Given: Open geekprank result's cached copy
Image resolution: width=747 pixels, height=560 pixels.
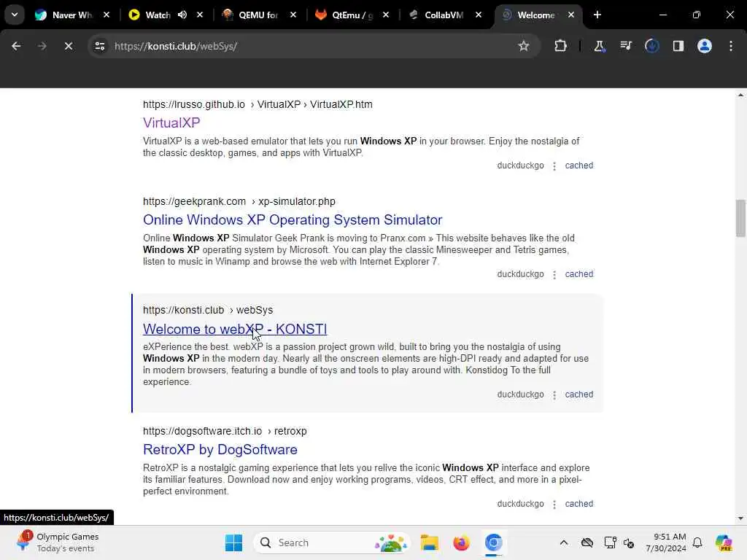Looking at the screenshot, I should pos(578,274).
